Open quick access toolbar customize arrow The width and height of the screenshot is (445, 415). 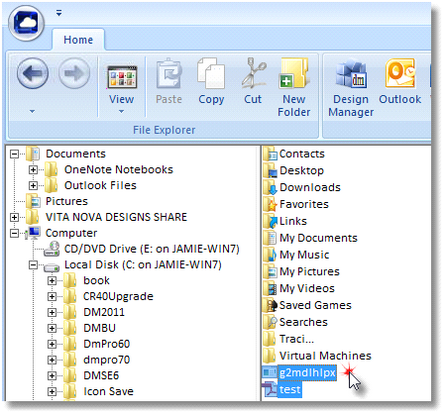coord(59,13)
